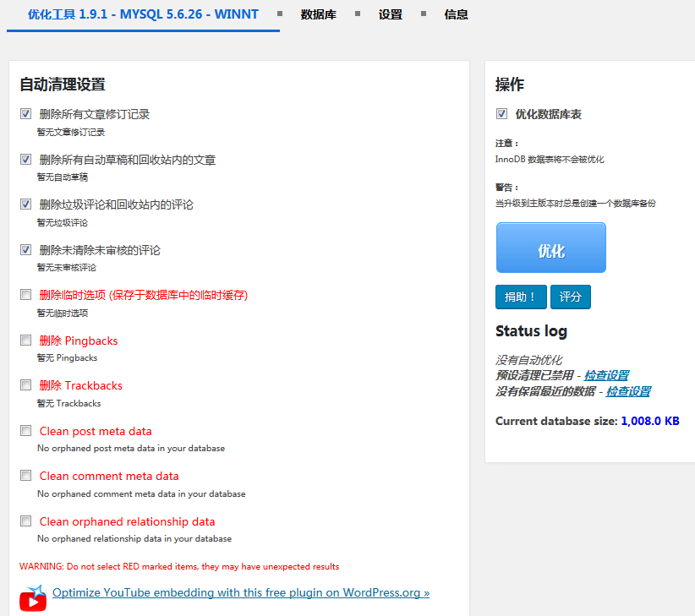
Task: Click the 捐助！ button
Action: coord(521,297)
